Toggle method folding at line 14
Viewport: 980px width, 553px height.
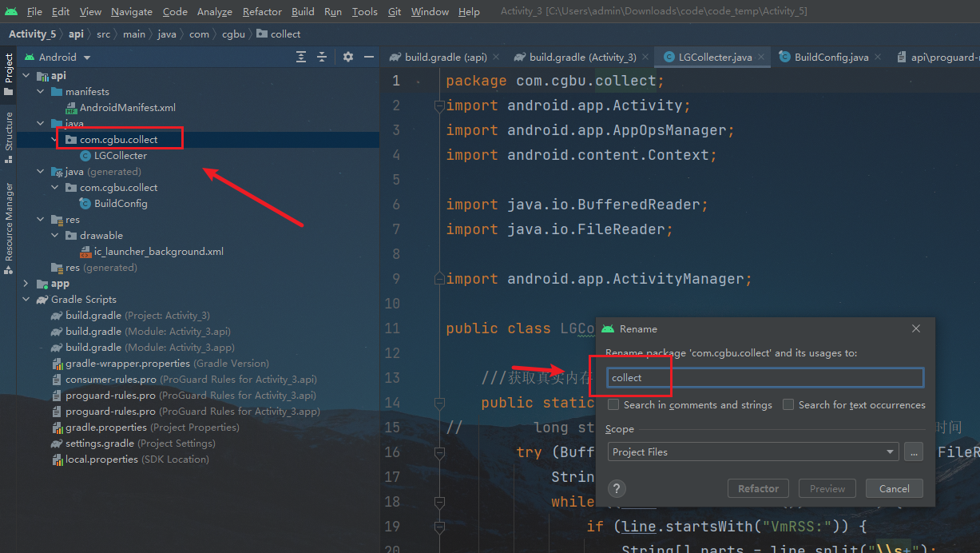pyautogui.click(x=438, y=403)
